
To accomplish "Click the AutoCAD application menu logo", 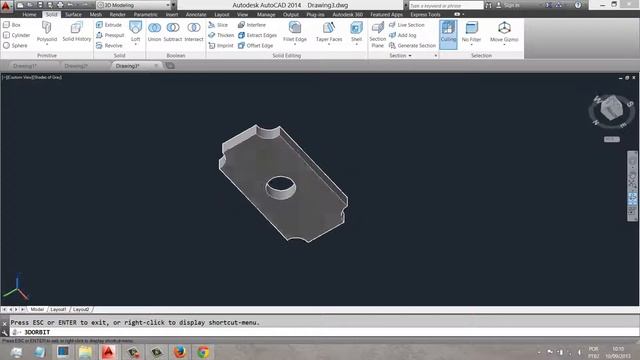I will (6, 6).
